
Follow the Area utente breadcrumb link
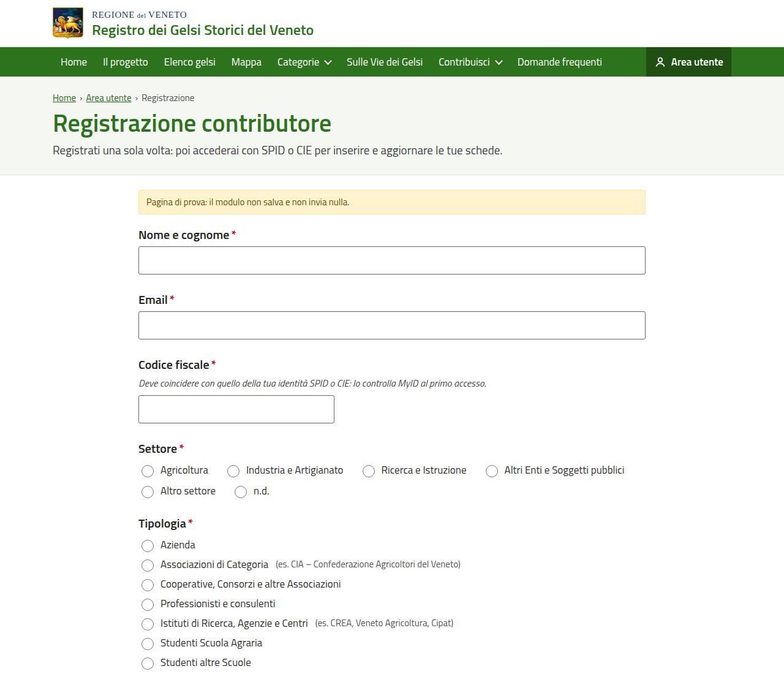point(109,98)
